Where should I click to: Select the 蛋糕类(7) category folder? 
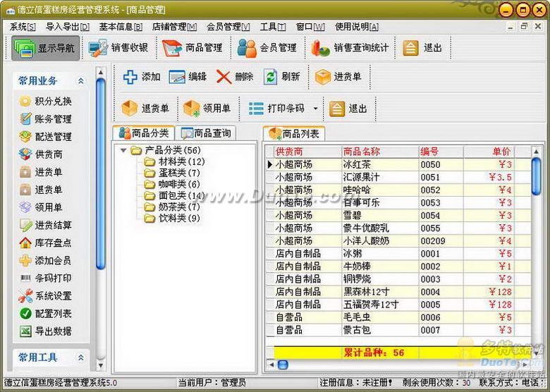[x=172, y=173]
